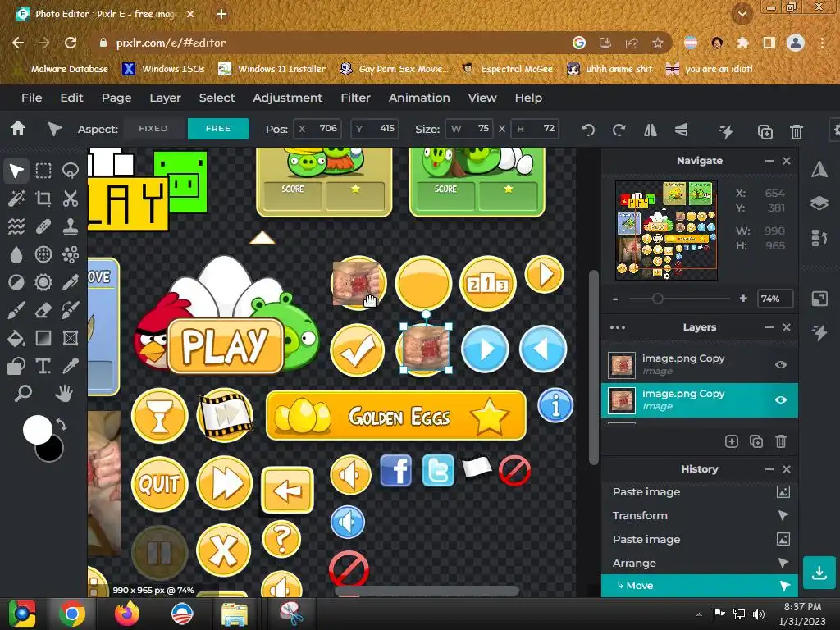Image resolution: width=840 pixels, height=630 pixels.
Task: Open the Windows ISOs bookmark
Action: point(165,69)
